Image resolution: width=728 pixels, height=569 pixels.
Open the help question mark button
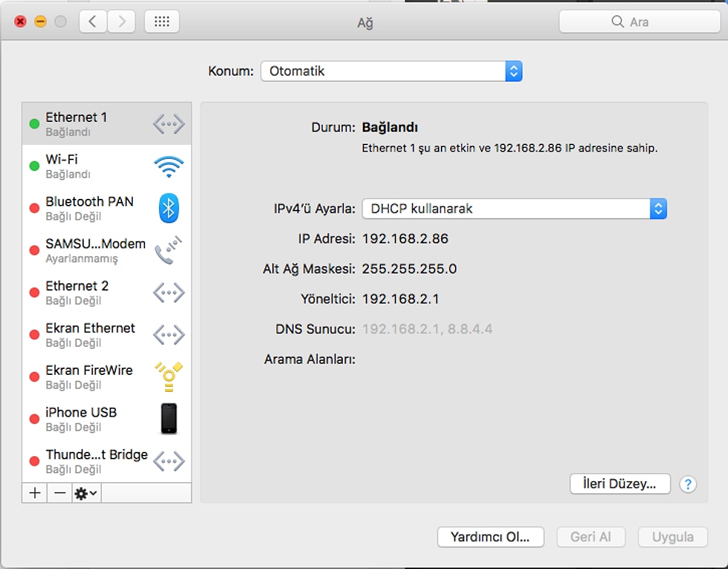pyautogui.click(x=687, y=484)
